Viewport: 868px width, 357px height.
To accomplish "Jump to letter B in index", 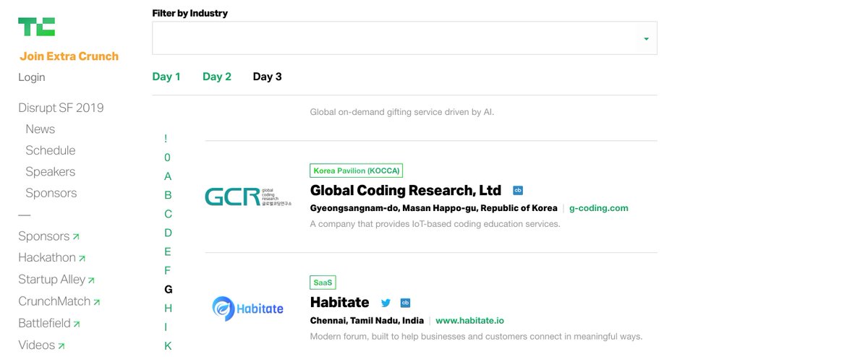I will (x=168, y=195).
